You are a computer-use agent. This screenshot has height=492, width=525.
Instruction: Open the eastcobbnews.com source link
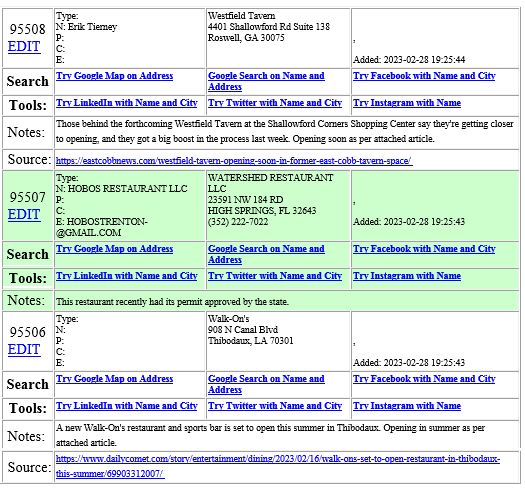[x=234, y=161]
